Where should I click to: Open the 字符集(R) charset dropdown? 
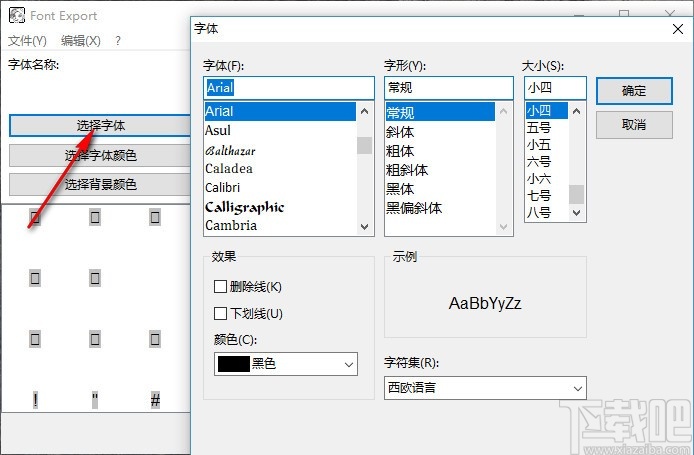tap(485, 388)
